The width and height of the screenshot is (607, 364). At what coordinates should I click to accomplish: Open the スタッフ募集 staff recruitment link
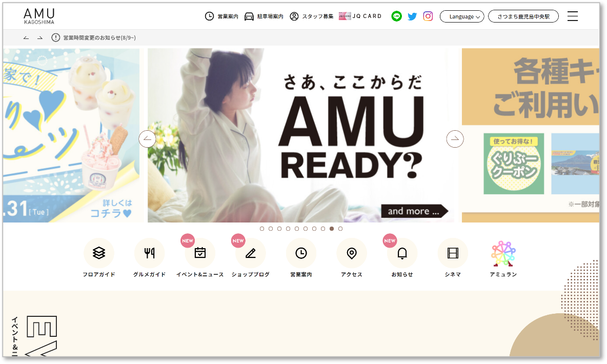[x=312, y=16]
